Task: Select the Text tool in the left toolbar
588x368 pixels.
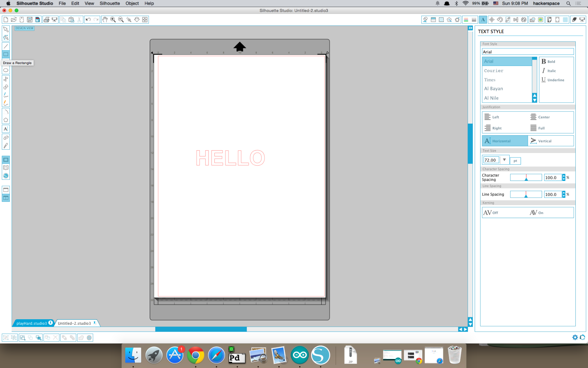Action: [5, 128]
